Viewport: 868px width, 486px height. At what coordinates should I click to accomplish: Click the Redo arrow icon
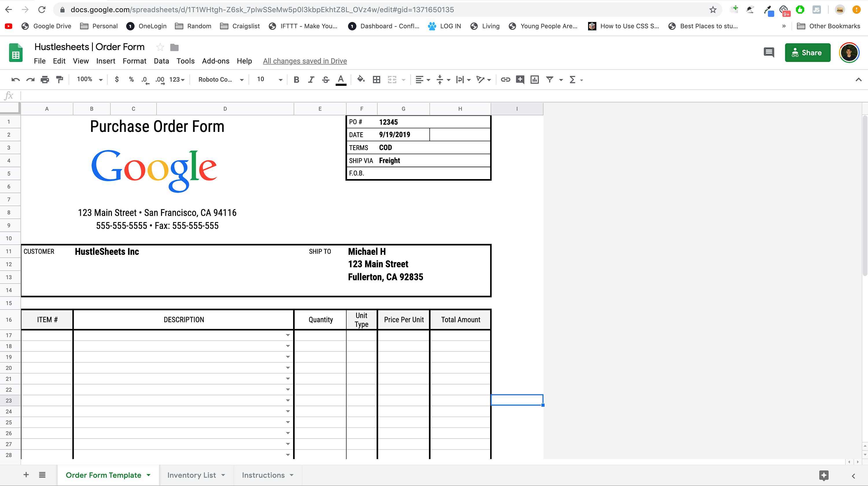[x=30, y=80]
